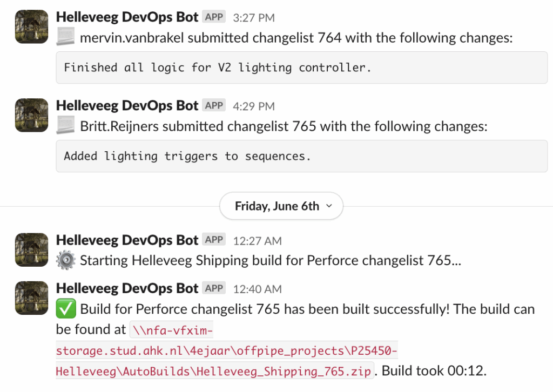The image size is (553, 392).
Task: Click the gear emoji in the Starting build message
Action: click(x=66, y=261)
